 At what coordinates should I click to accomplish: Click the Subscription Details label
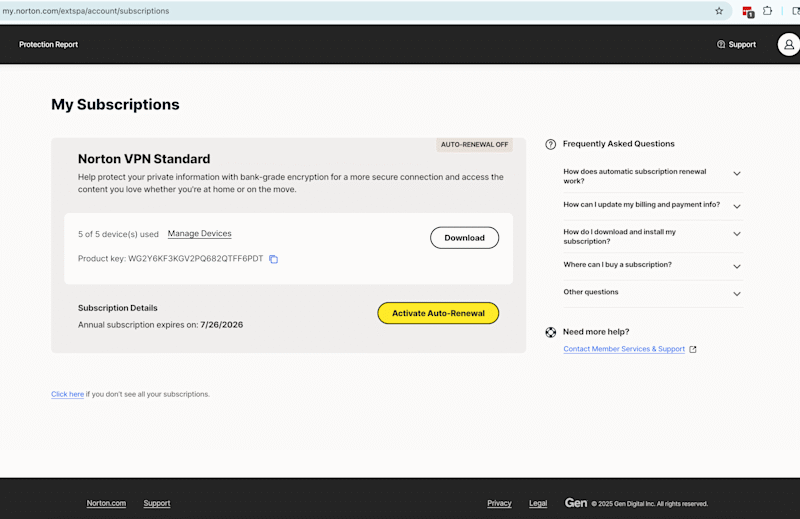click(x=117, y=308)
